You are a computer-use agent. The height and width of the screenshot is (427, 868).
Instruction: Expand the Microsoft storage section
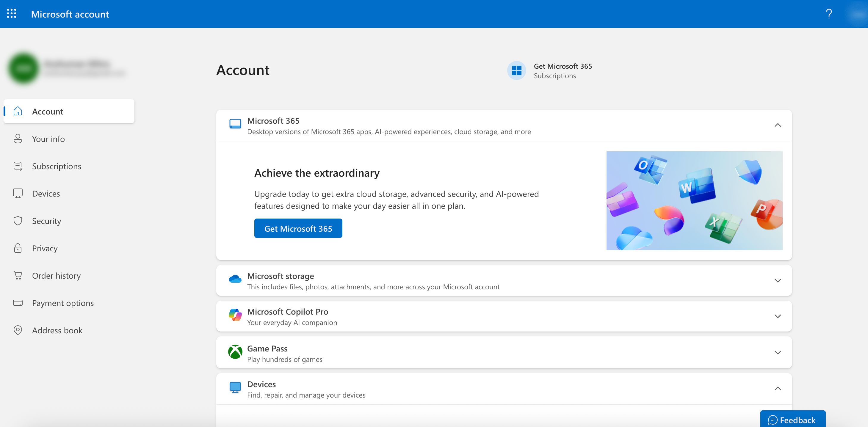coord(778,280)
